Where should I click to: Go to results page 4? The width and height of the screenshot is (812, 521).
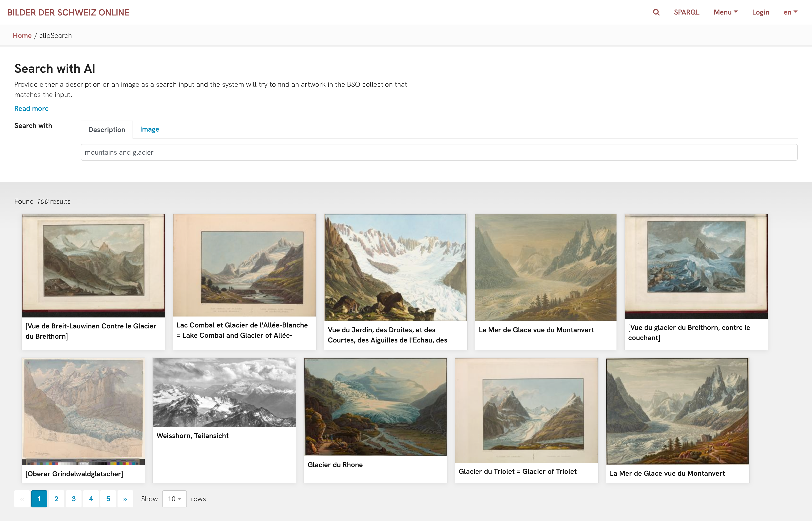(x=91, y=499)
